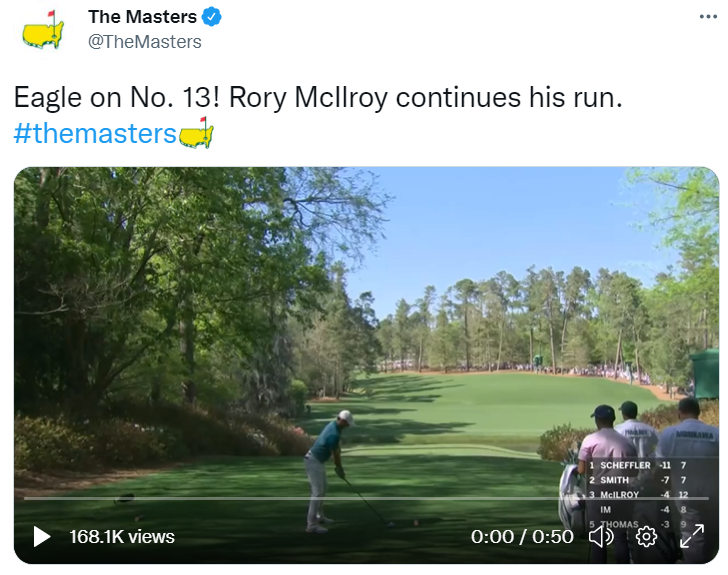Click the blue verified badge
This screenshot has height=575, width=728.
[212, 17]
